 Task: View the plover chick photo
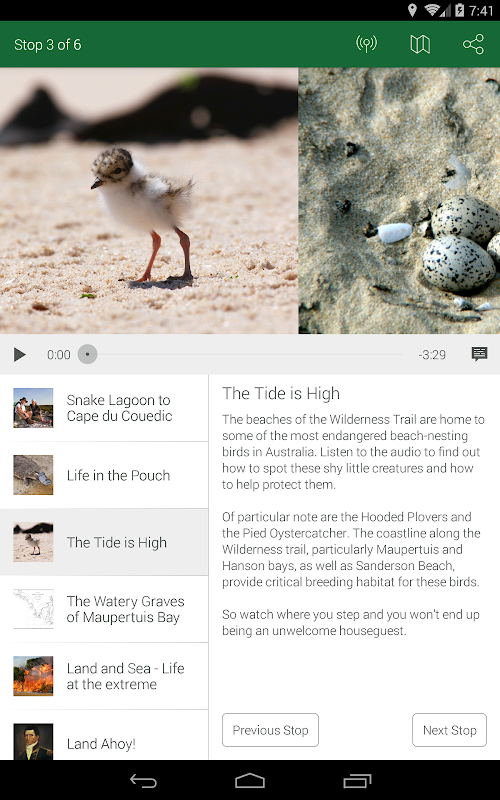point(149,201)
